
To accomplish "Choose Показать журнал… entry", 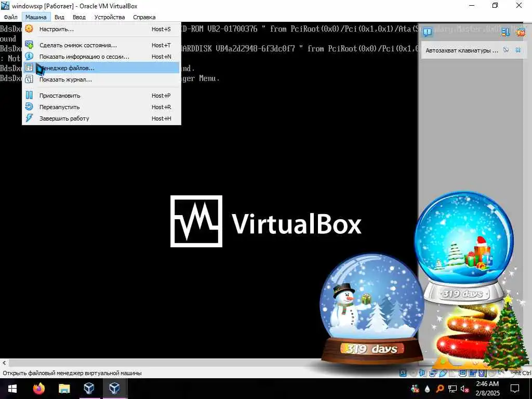I will (x=101, y=79).
